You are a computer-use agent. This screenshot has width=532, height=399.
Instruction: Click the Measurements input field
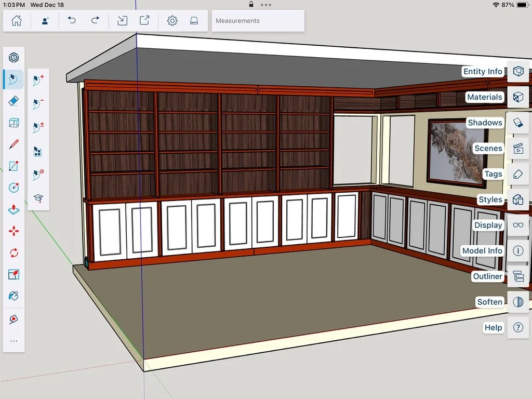tap(258, 21)
